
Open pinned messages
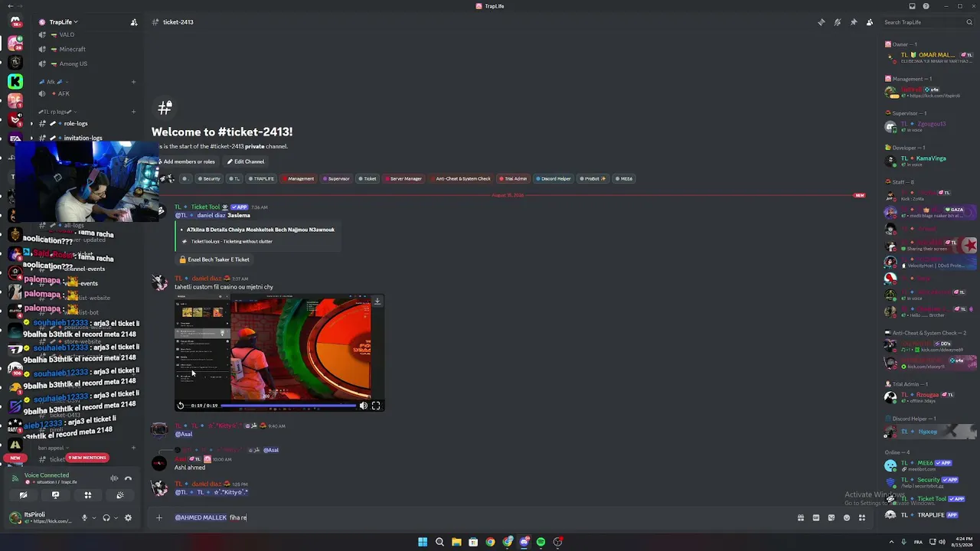[x=854, y=22]
